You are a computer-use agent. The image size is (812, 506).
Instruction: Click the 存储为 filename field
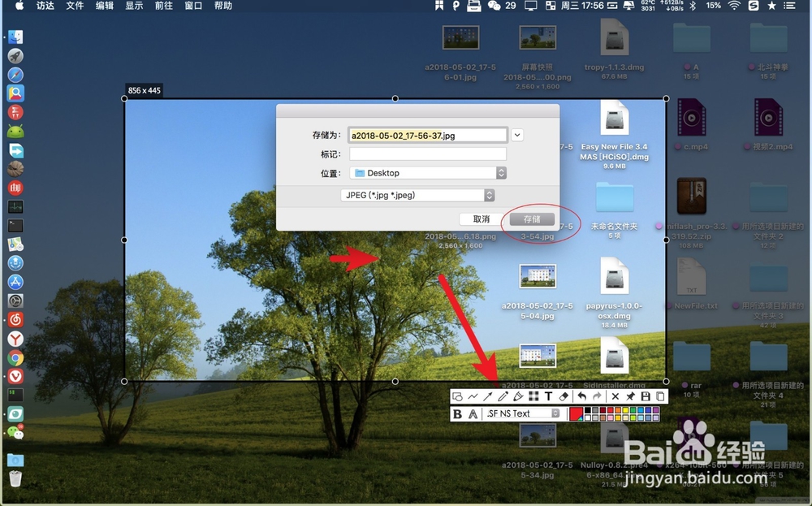428,135
